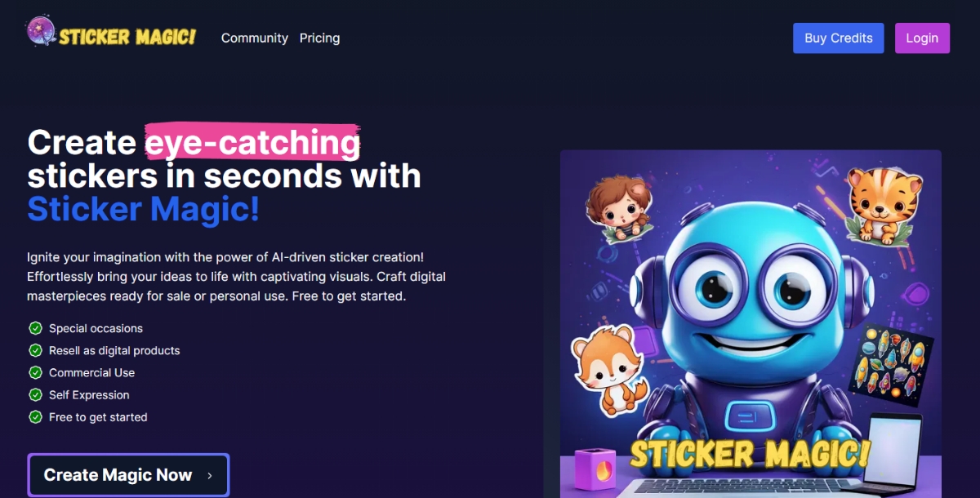Click the purple Login button
The height and width of the screenshot is (498, 980).
(x=922, y=38)
